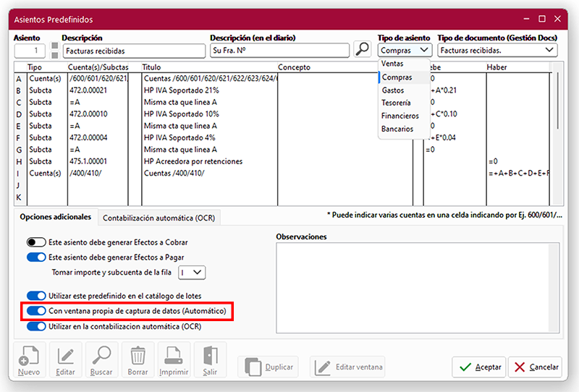
Task: Click the Buscar magnifier icon
Action: pos(102,359)
